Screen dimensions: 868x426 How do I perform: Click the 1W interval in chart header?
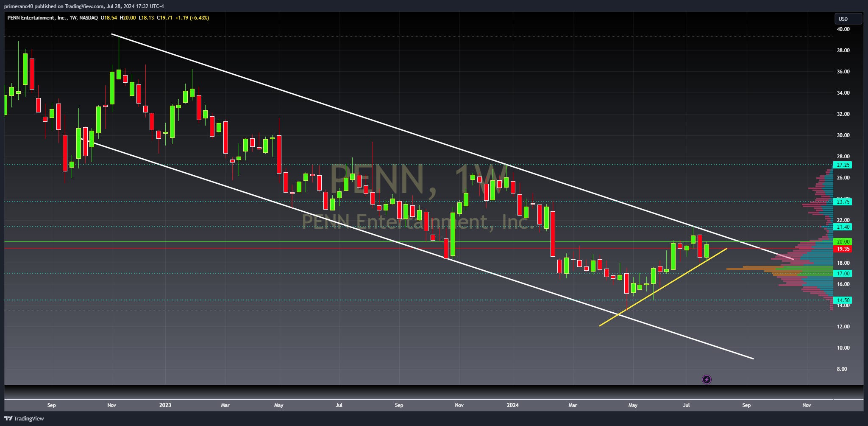click(x=73, y=18)
